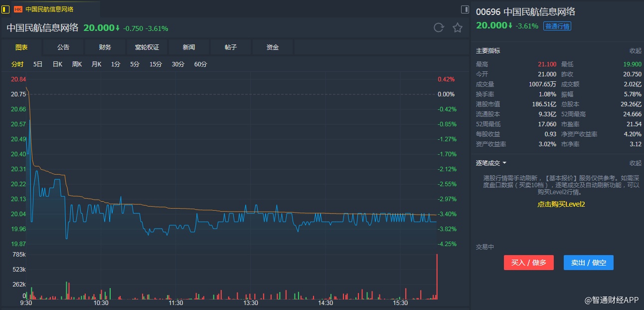Screen dimensions: 644x310
Task: Click the 港股市值 value 186.51亿
Action: [544, 104]
